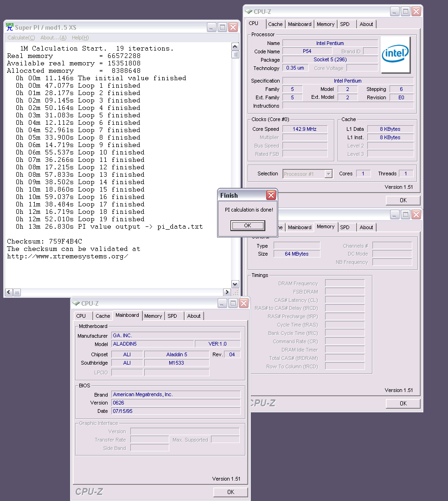
Task: Click the BIOS Brand American Megatrends field
Action: coord(176,395)
